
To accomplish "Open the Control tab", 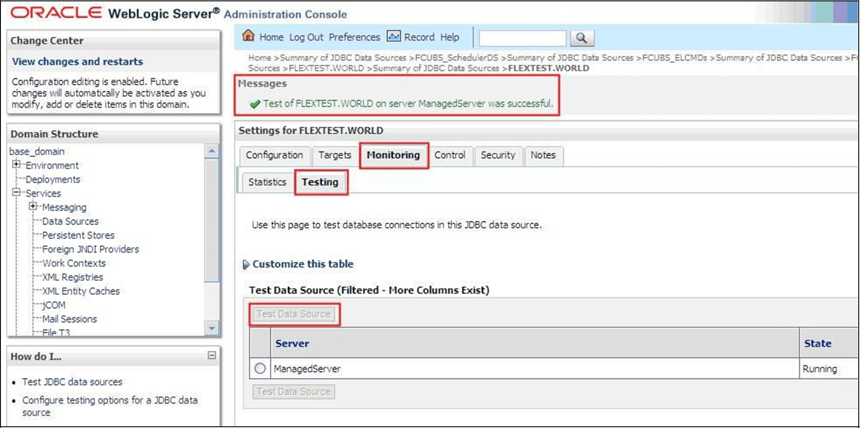I will point(450,155).
